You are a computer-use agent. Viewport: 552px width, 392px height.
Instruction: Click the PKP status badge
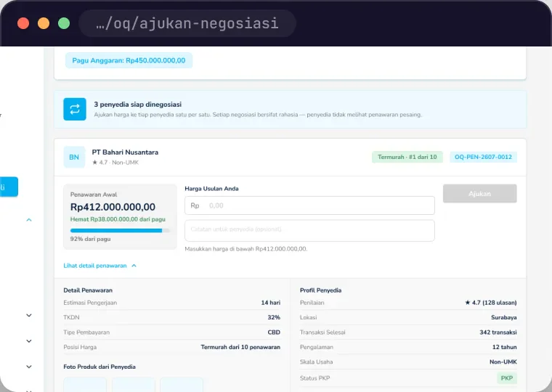pyautogui.click(x=506, y=378)
